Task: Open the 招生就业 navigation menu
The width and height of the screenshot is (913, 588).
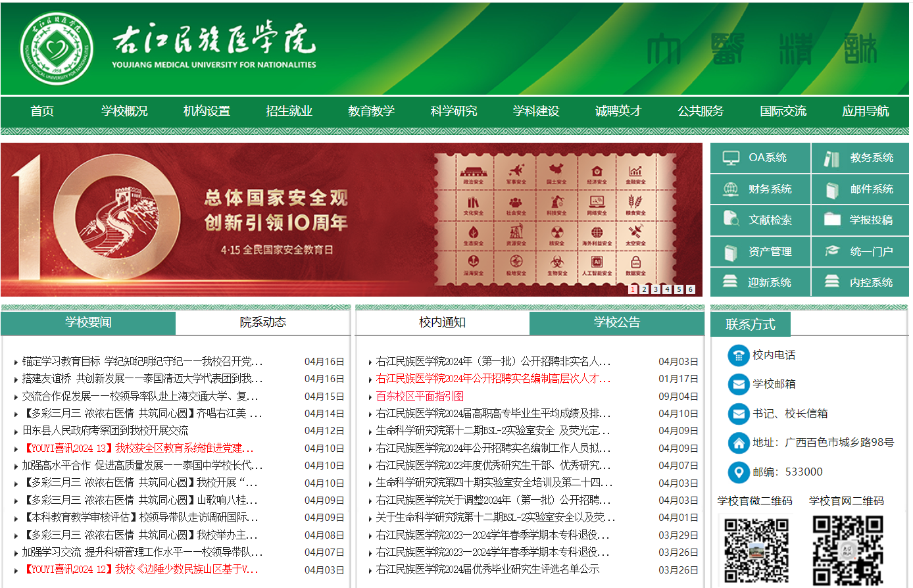Action: (x=289, y=111)
